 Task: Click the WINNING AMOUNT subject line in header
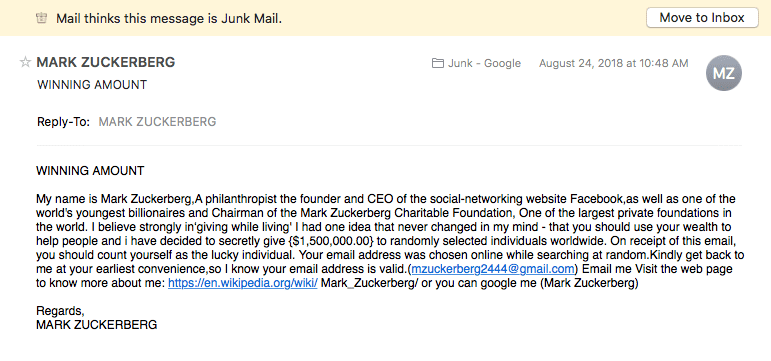point(92,85)
